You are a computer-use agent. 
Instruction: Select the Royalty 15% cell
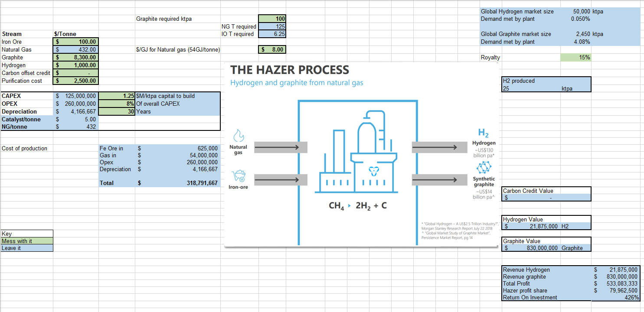tap(576, 57)
